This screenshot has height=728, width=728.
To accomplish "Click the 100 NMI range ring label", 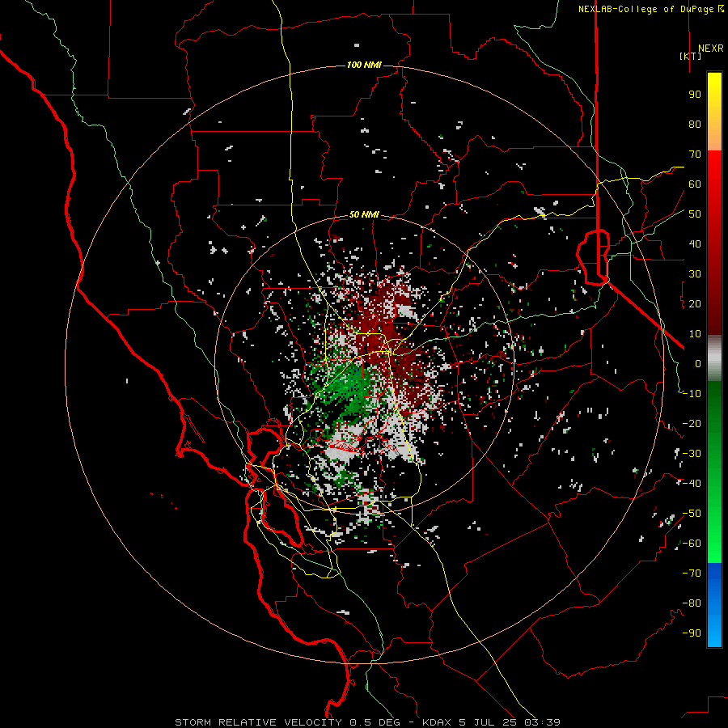I will [x=364, y=65].
